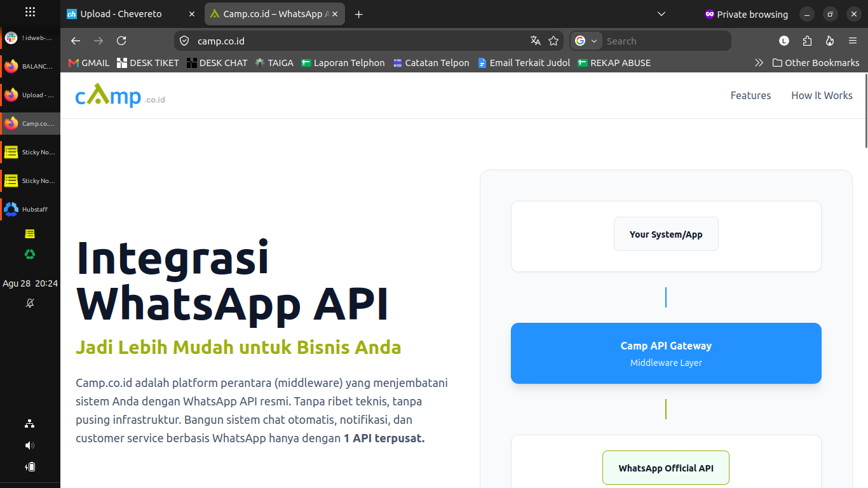Click the Private browsing indicator
This screenshot has width=868, height=488.
746,14
